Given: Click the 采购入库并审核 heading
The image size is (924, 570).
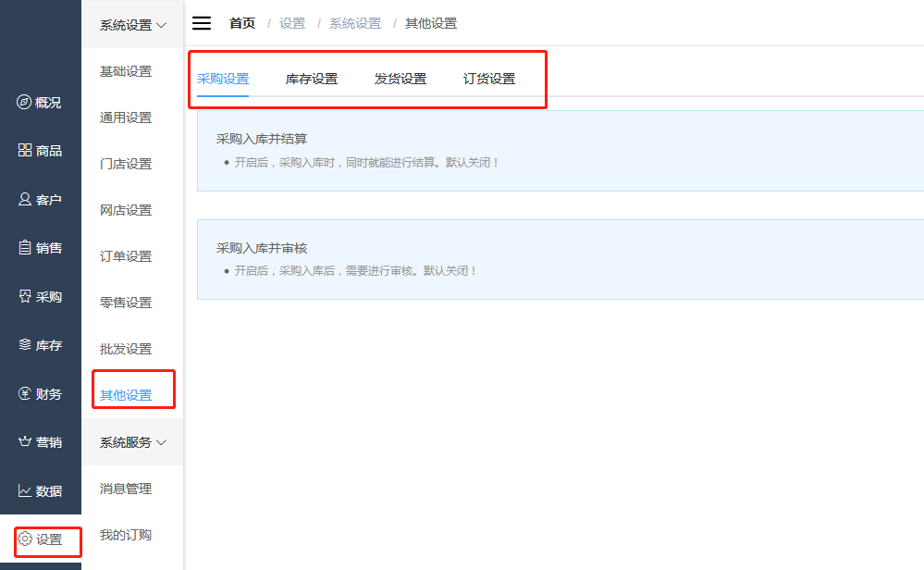Looking at the screenshot, I should coord(262,248).
